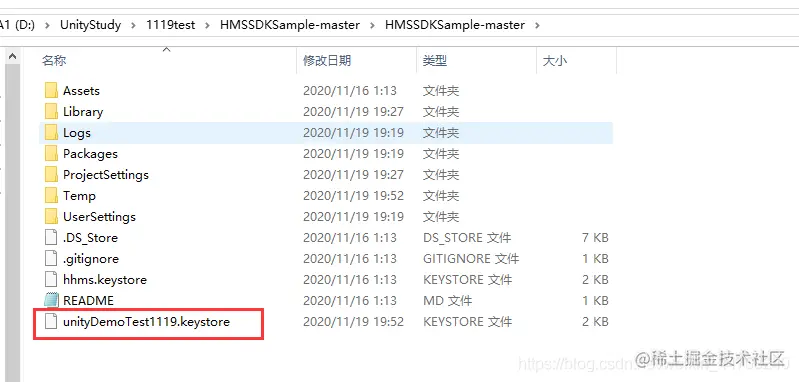Select the Temp folder name

click(x=79, y=196)
